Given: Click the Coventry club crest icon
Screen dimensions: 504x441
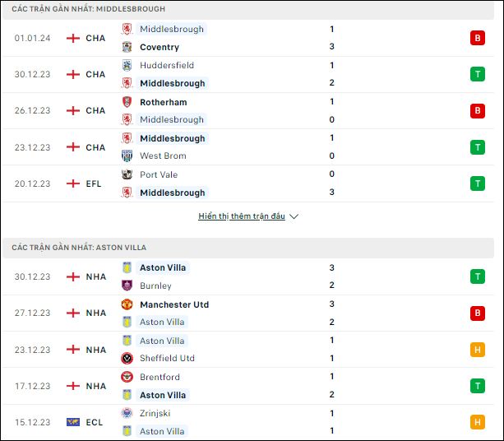Looking at the screenshot, I should click(127, 47).
